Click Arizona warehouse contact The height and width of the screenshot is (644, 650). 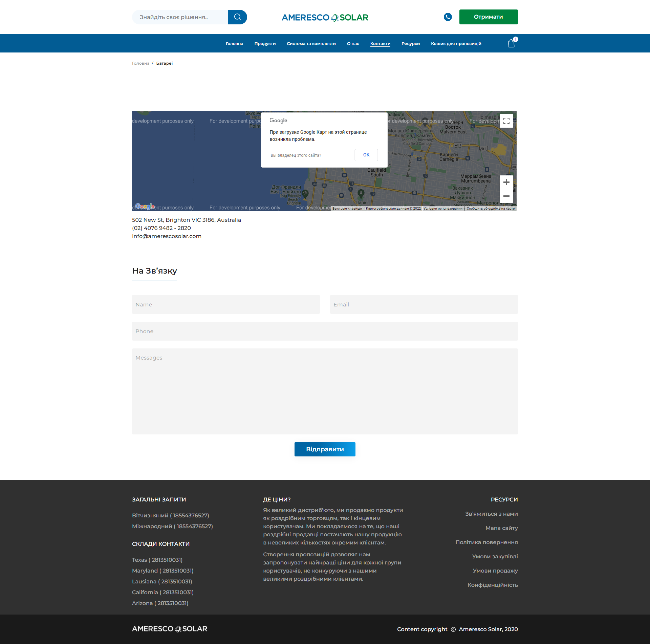[160, 603]
